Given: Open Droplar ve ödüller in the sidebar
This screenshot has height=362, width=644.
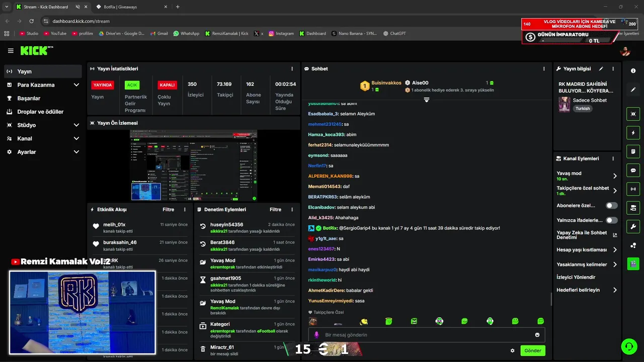Looking at the screenshot, I should pos(43,112).
